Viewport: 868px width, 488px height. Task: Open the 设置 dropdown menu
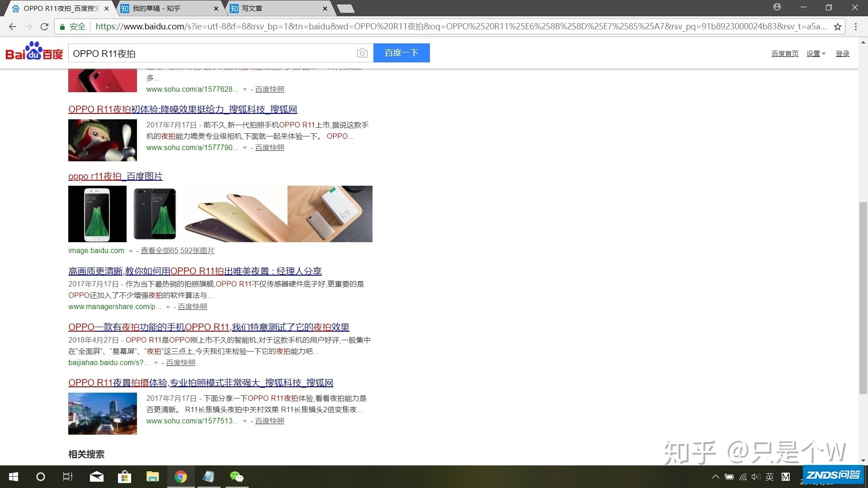click(816, 54)
